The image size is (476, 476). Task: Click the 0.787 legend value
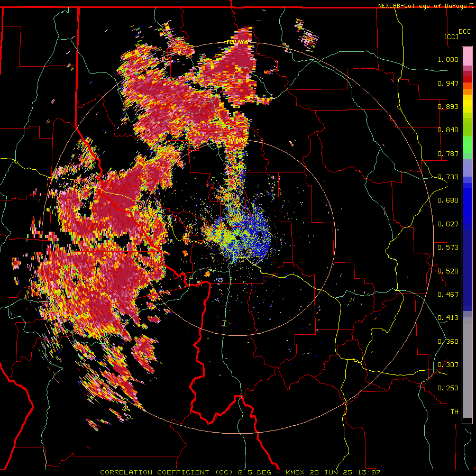[448, 153]
